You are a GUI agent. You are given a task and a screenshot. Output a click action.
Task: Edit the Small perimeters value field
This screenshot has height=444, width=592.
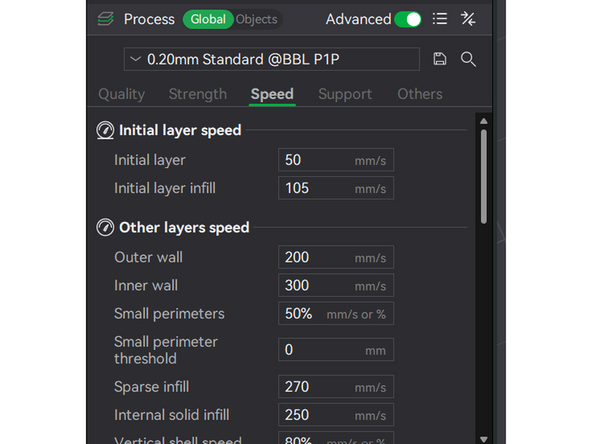[336, 313]
